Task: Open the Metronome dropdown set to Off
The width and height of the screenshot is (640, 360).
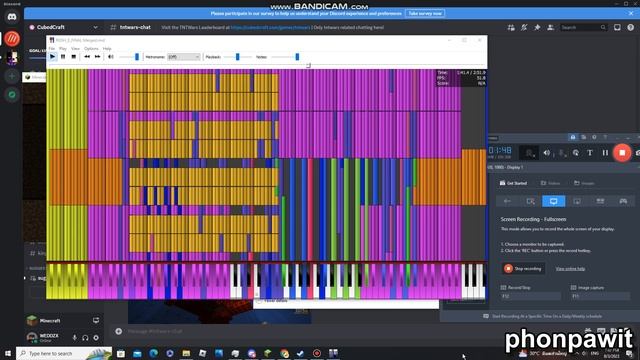Action: tap(184, 57)
